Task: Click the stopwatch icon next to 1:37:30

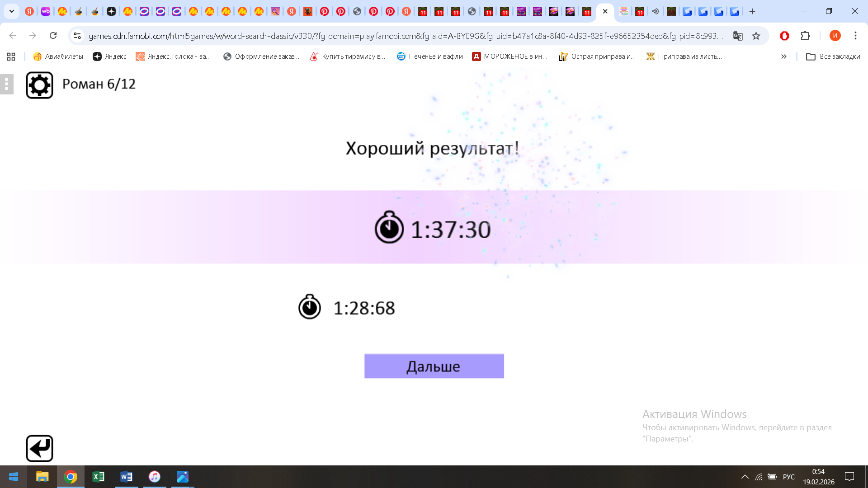Action: [x=389, y=228]
